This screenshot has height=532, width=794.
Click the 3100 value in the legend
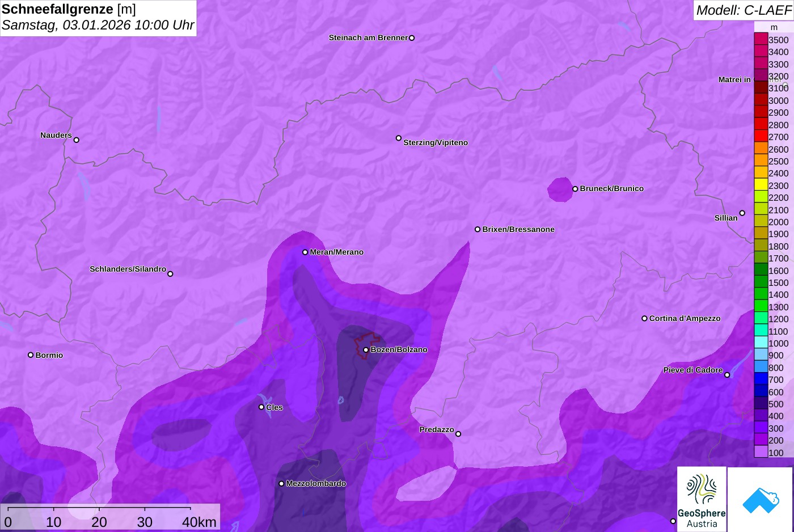(778, 88)
